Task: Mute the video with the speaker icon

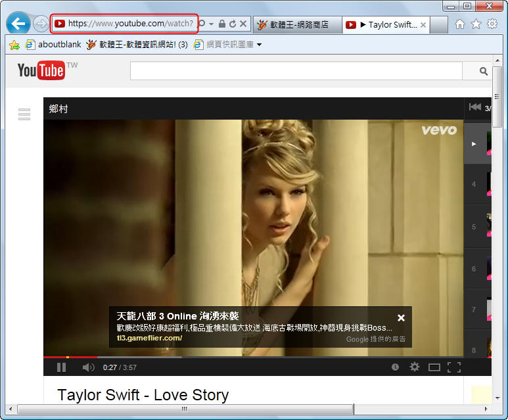Action: point(88,367)
